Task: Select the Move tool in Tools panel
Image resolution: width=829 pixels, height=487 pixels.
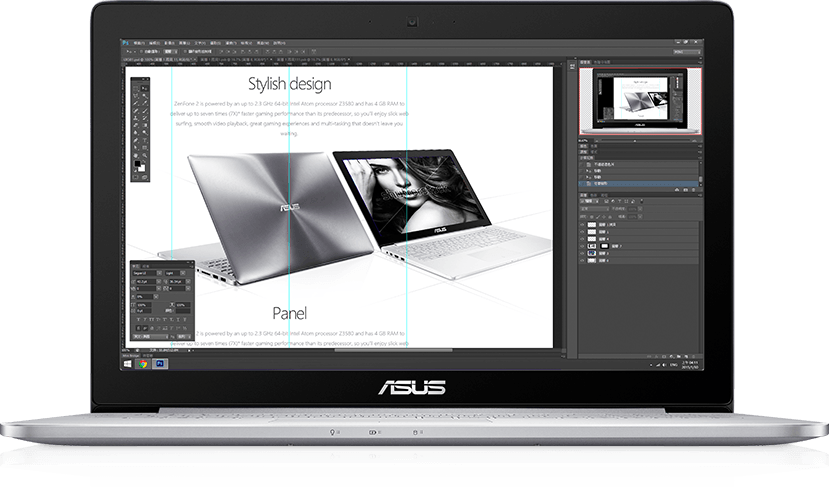Action: tap(145, 88)
